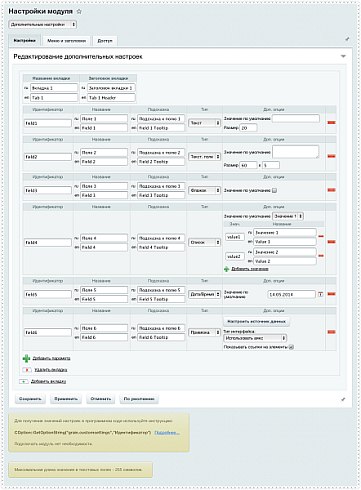Click the Сохранить button
Screen dimensions: 361x490
(x=30, y=399)
